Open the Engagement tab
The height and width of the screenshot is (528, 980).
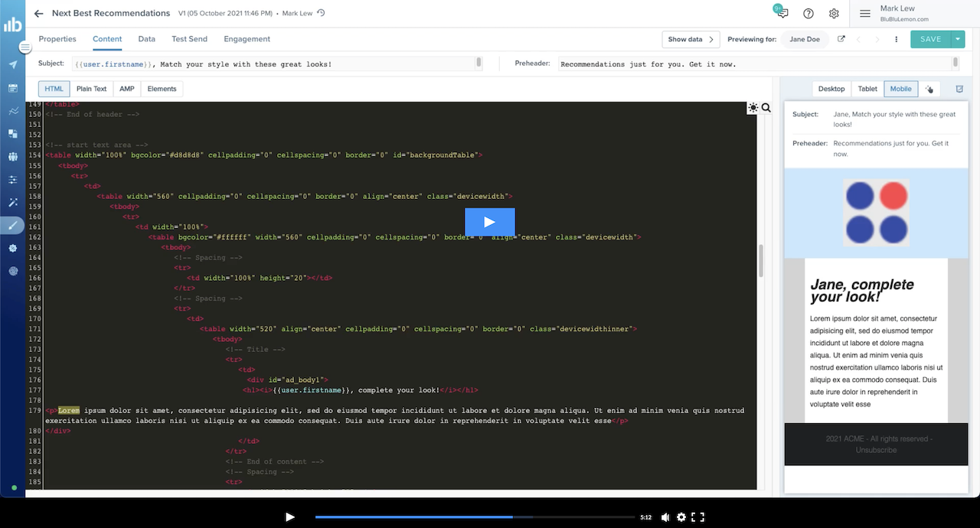coord(247,39)
